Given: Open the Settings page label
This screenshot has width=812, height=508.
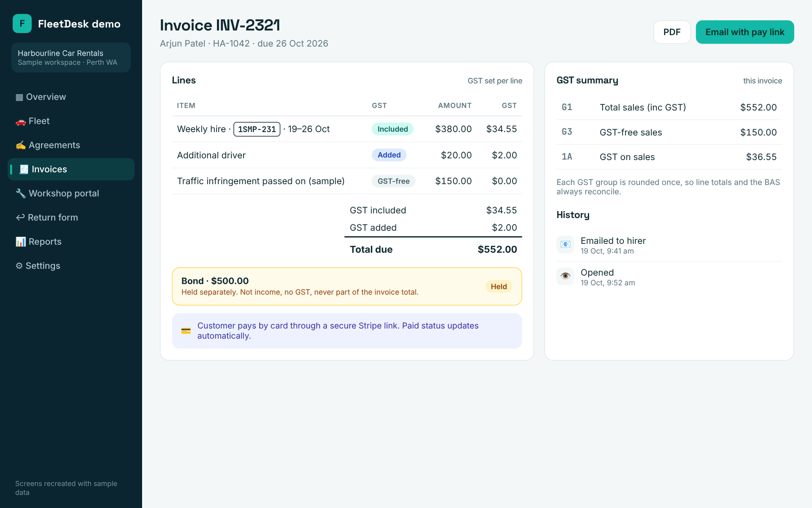Looking at the screenshot, I should (x=43, y=266).
